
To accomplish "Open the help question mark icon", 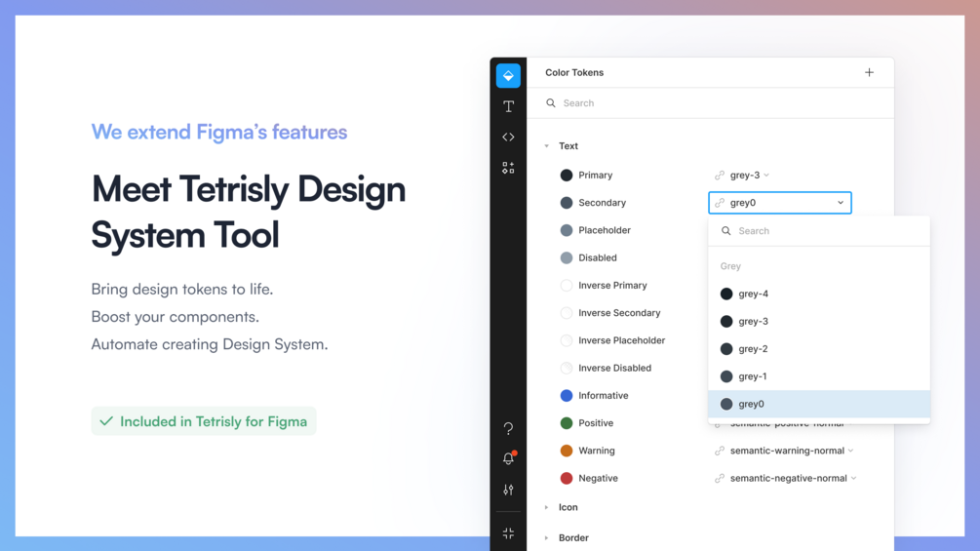I will [x=508, y=428].
